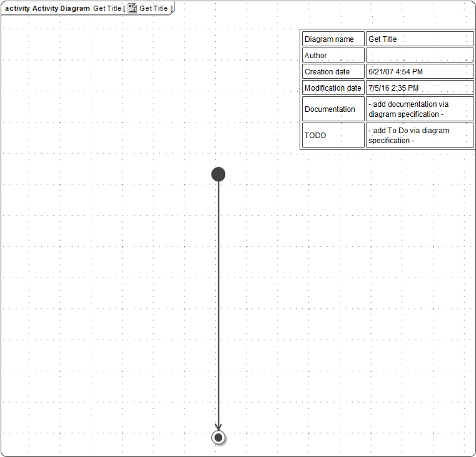Image resolution: width=476 pixels, height=457 pixels.
Task: Click the activity diagram icon in header
Action: click(133, 8)
